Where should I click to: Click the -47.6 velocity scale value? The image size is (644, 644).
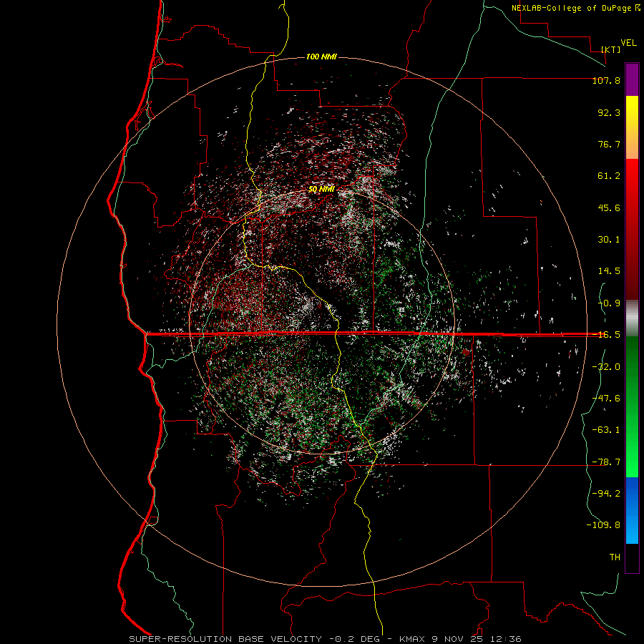pyautogui.click(x=606, y=399)
